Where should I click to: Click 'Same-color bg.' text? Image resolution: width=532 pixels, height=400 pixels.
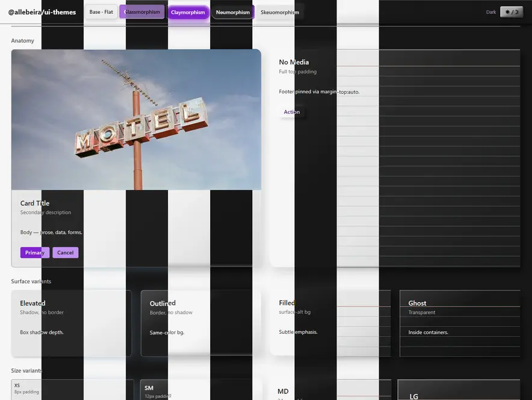pyautogui.click(x=167, y=333)
